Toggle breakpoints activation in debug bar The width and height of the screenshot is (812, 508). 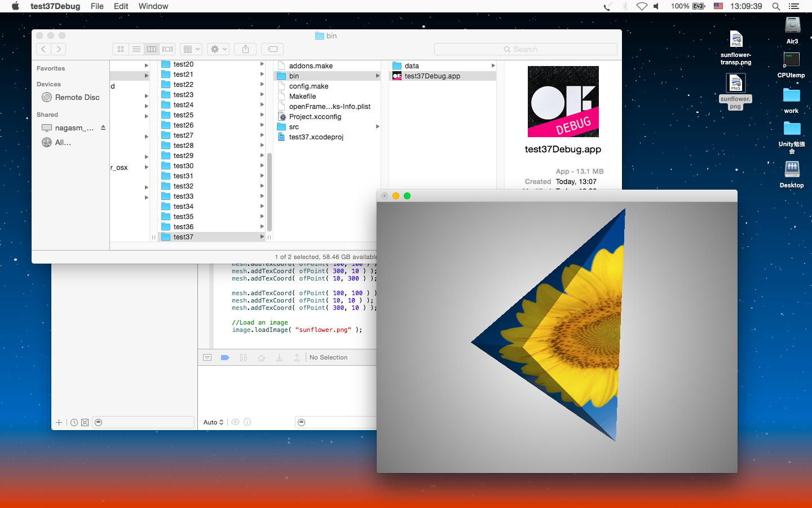(225, 357)
